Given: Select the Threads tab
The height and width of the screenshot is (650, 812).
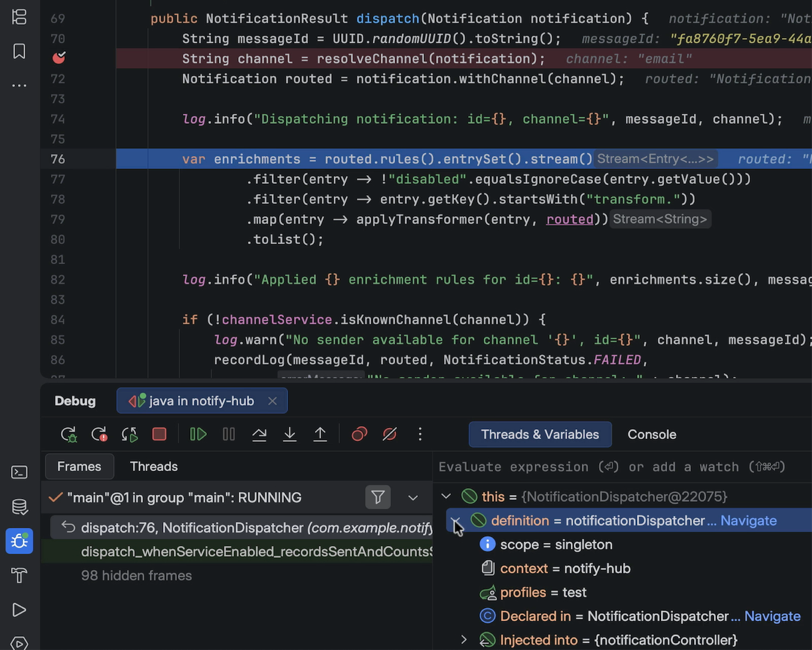Looking at the screenshot, I should (154, 466).
